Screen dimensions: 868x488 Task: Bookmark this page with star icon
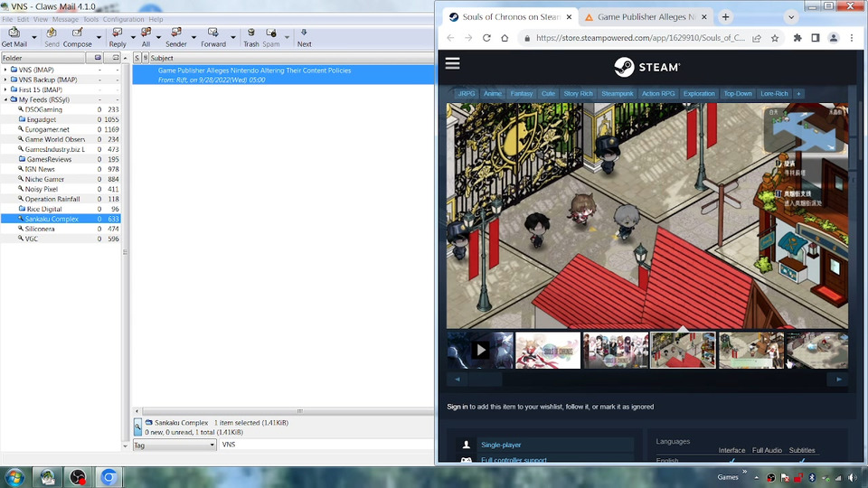point(775,38)
